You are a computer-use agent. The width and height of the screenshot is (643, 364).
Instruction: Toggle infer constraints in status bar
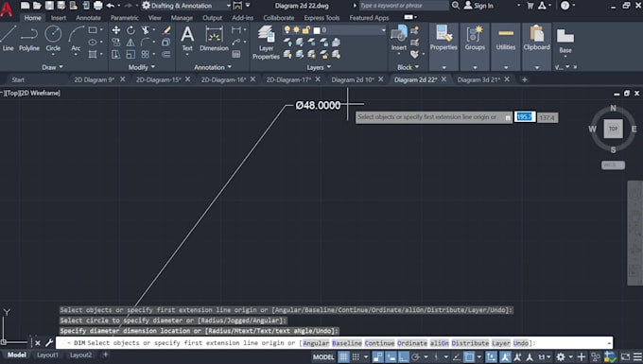pyautogui.click(x=377, y=357)
